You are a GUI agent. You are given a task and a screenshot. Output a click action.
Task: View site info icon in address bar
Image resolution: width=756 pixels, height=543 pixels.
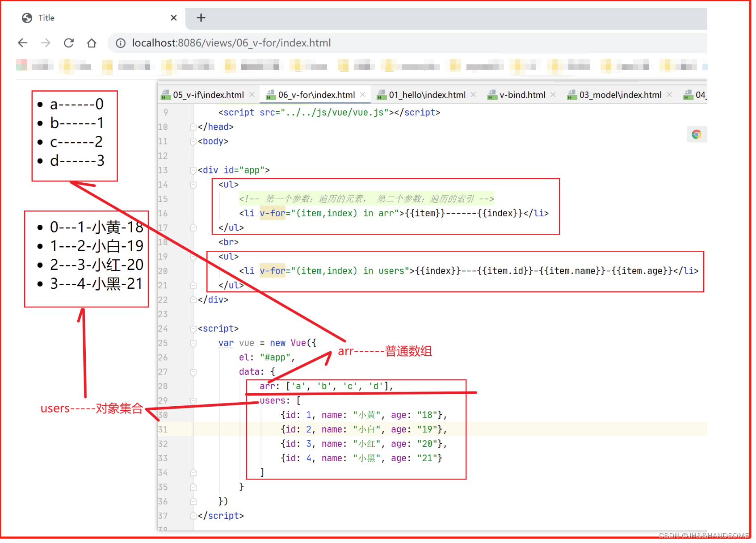pos(121,43)
